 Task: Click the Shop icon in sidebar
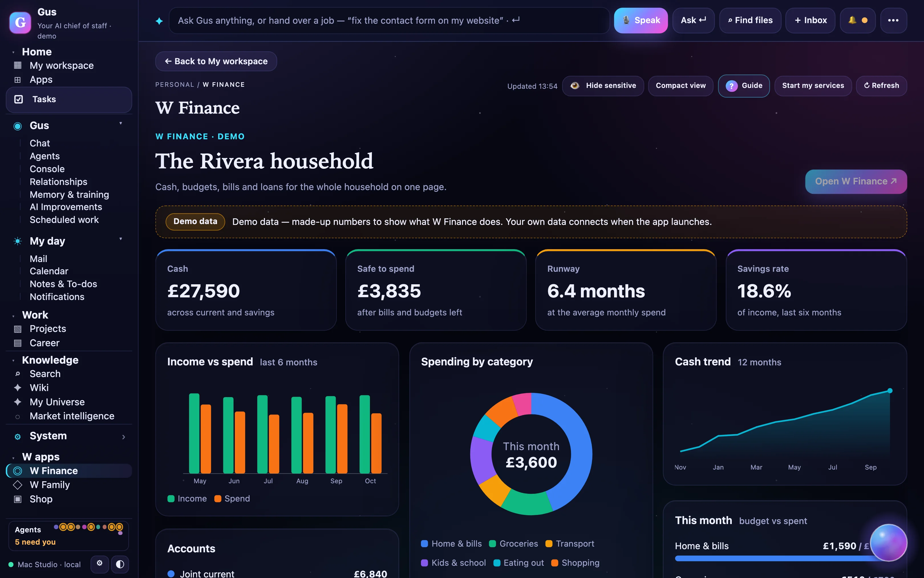click(x=18, y=499)
